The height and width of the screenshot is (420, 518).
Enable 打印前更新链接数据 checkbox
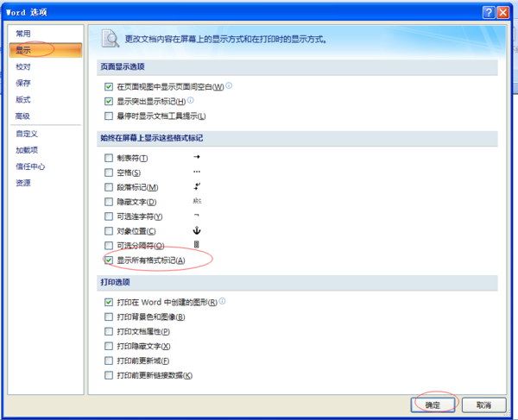pos(109,375)
